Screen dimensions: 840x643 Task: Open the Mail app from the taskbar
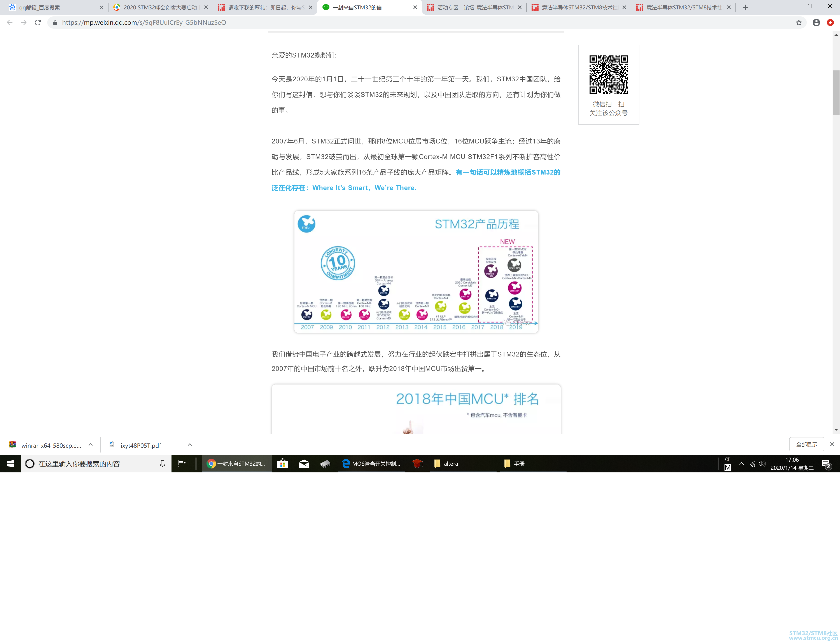click(x=304, y=463)
